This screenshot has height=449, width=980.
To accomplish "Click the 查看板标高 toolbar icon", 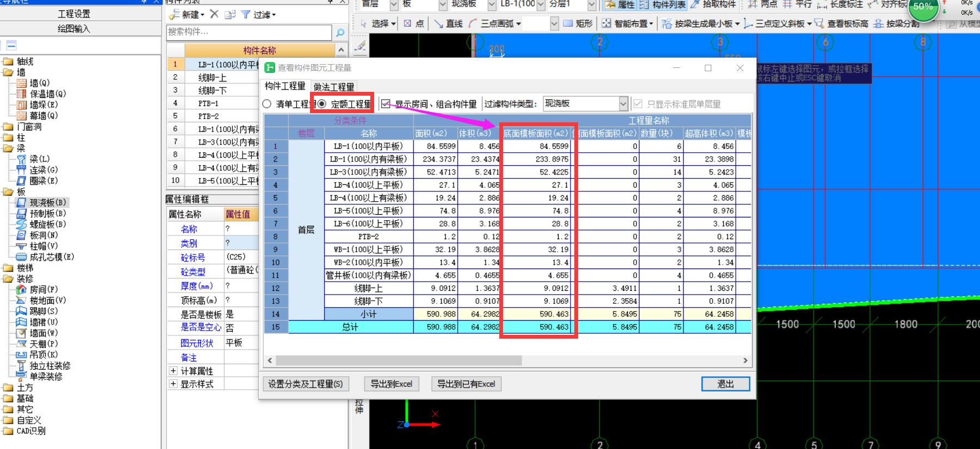I will tap(841, 23).
